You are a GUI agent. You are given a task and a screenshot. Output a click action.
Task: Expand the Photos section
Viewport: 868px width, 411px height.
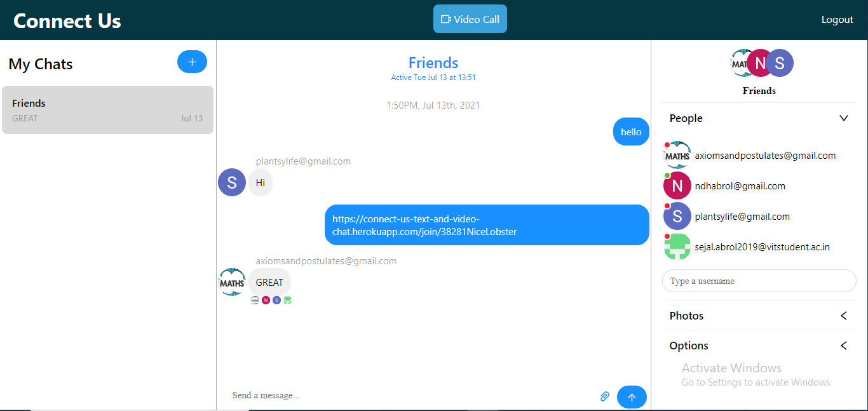point(844,316)
